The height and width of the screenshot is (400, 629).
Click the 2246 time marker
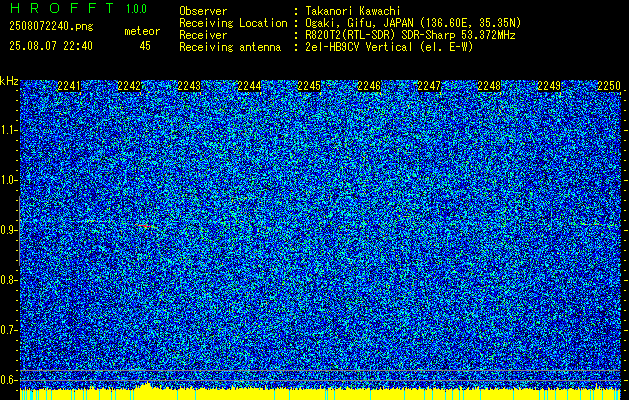click(369, 86)
